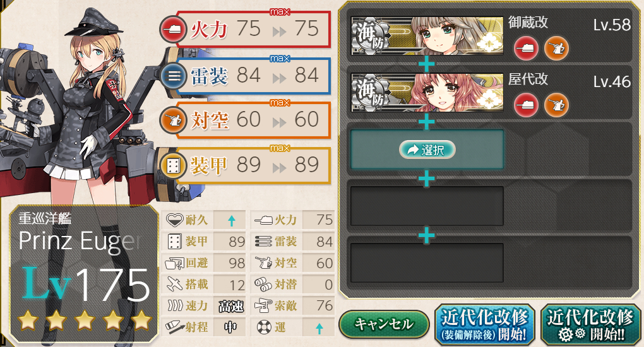Start 近代化改修 after removing equipment (装備解除後)
Image resolution: width=644 pixels, height=347 pixels.
[x=485, y=325]
